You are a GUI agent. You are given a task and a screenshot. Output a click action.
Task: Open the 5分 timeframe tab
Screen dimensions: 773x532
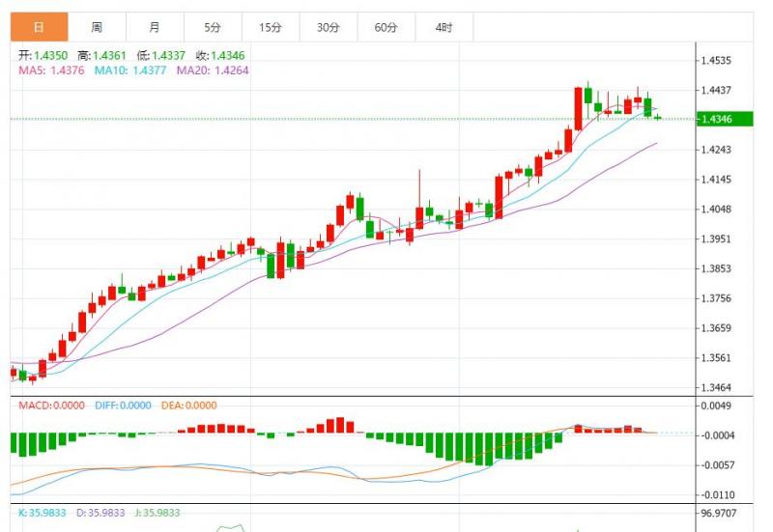pyautogui.click(x=213, y=27)
